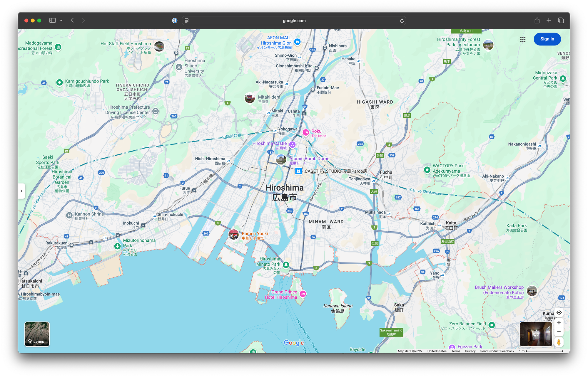Zoom out with the minus button
Image resolution: width=588 pixels, height=377 pixels.
click(x=559, y=332)
